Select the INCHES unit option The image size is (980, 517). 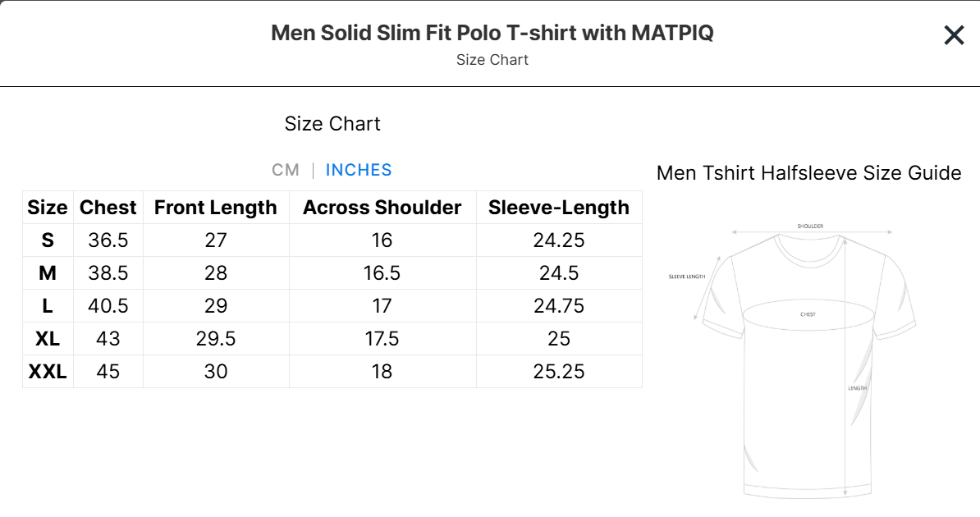tap(359, 170)
